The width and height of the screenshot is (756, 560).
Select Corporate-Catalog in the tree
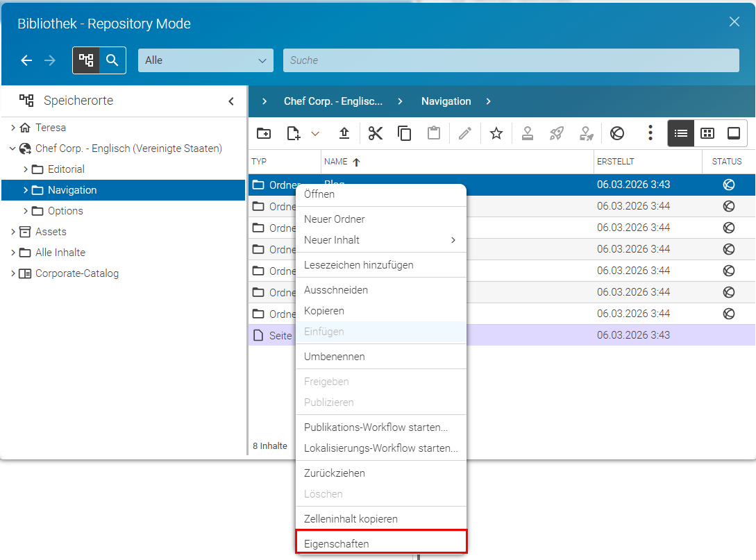coord(76,273)
